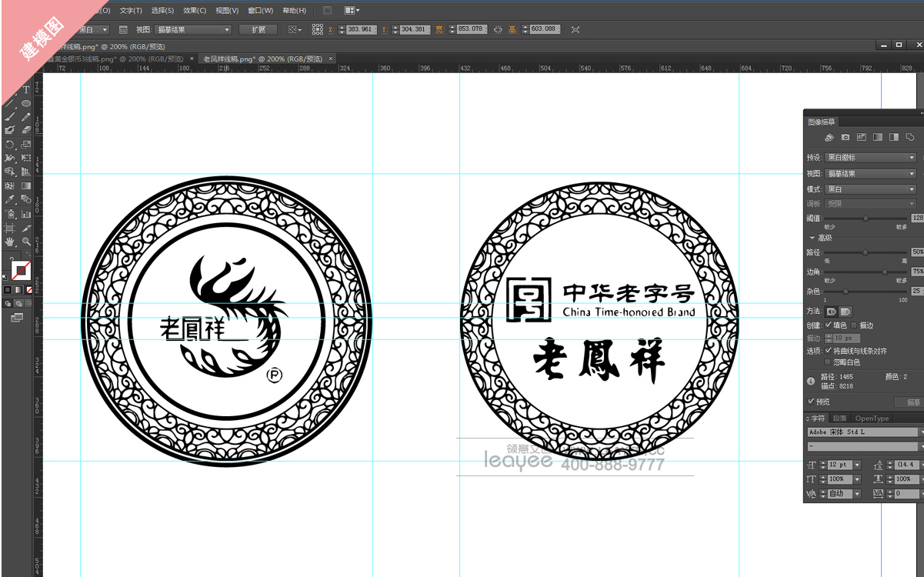Select the Ellipse tool

[x=26, y=103]
